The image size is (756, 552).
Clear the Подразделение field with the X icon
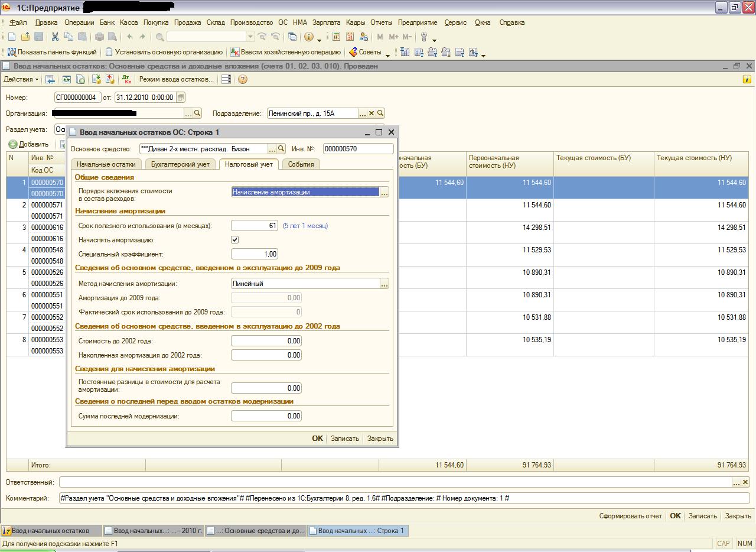(x=372, y=113)
